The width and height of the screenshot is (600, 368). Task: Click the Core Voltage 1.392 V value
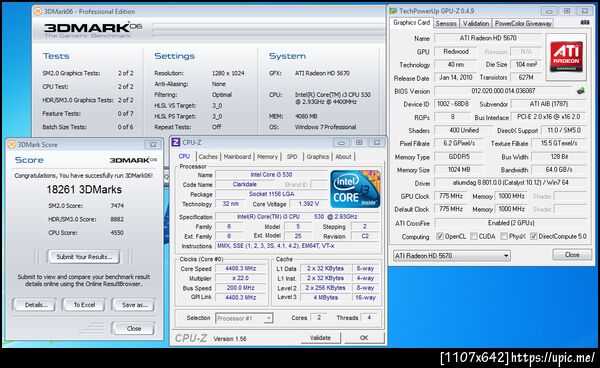pyautogui.click(x=308, y=204)
